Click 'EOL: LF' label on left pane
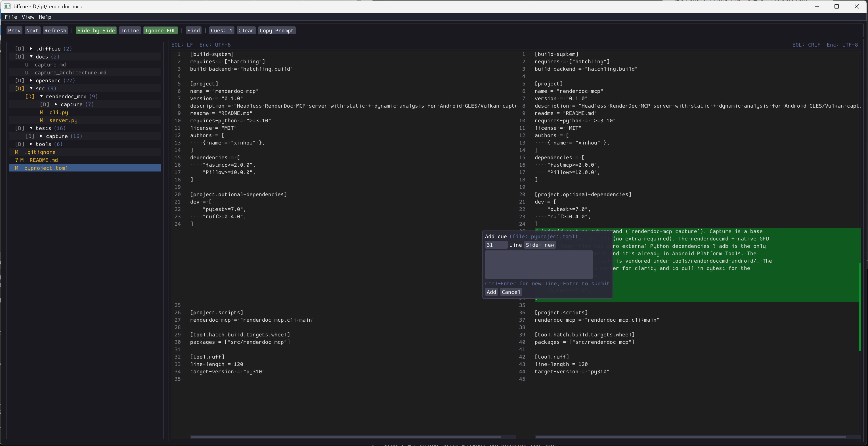The width and height of the screenshot is (868, 446). [182, 45]
